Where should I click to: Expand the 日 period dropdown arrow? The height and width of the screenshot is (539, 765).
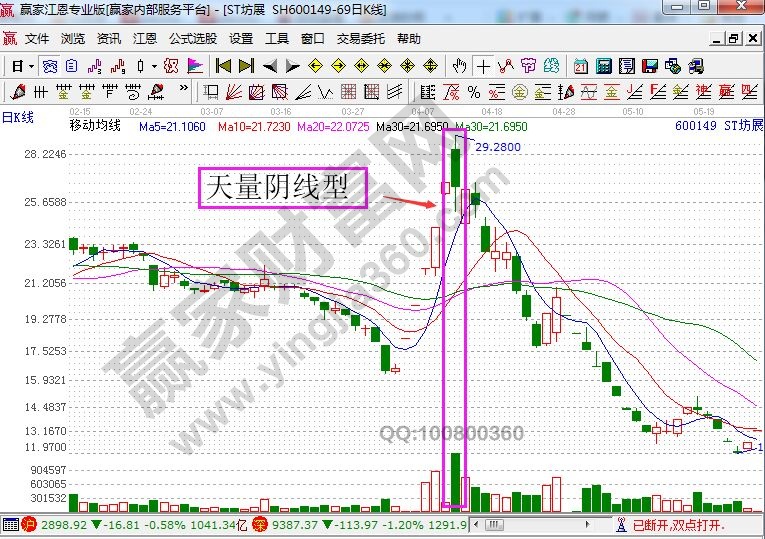(x=31, y=66)
